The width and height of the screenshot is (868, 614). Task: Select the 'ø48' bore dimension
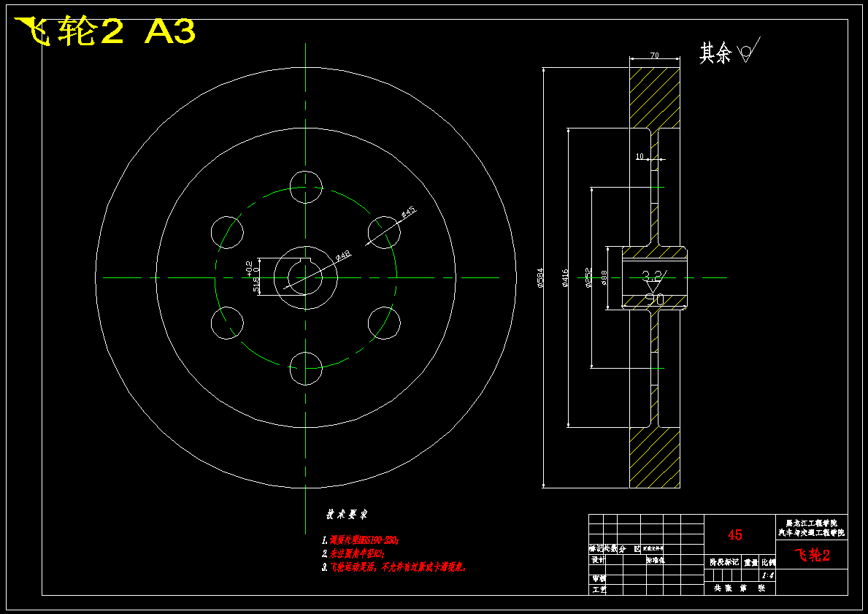click(343, 256)
